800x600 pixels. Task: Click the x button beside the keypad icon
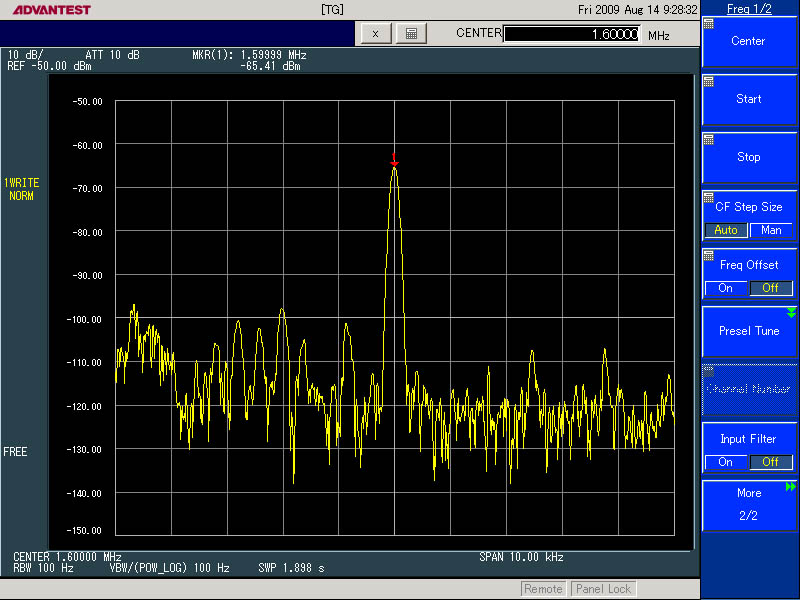[375, 33]
